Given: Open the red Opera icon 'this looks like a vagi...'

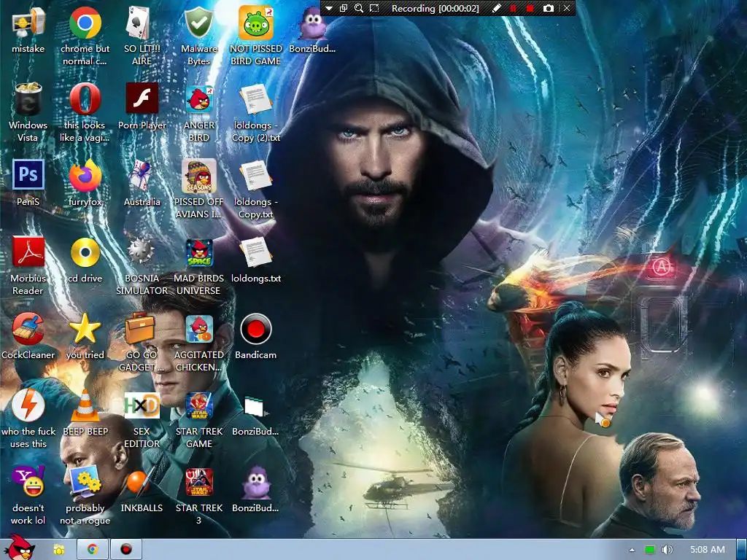Looking at the screenshot, I should [x=85, y=99].
